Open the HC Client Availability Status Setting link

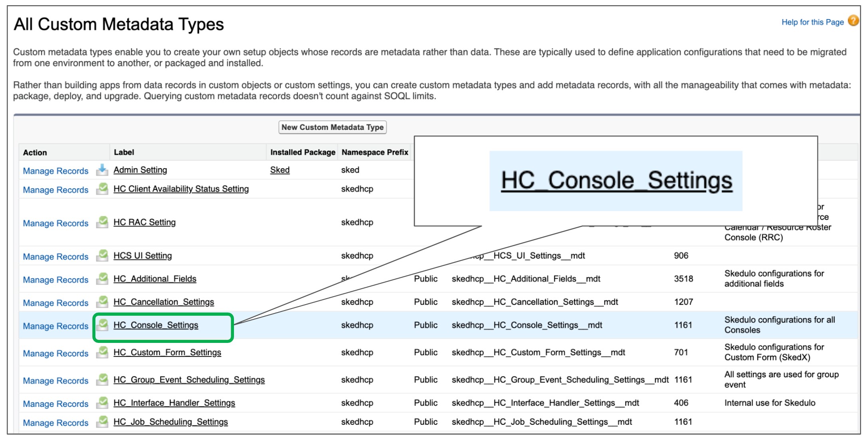coord(181,189)
